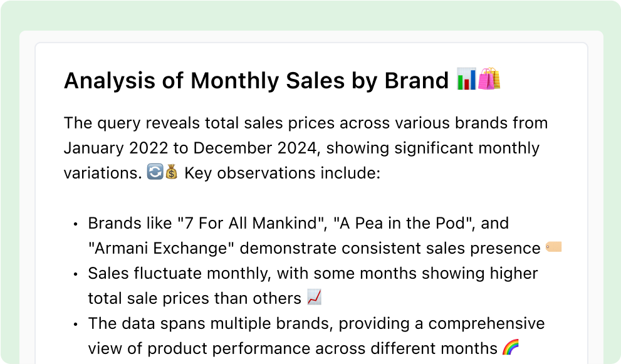Click "January 2022" in the paragraph

pos(116,148)
